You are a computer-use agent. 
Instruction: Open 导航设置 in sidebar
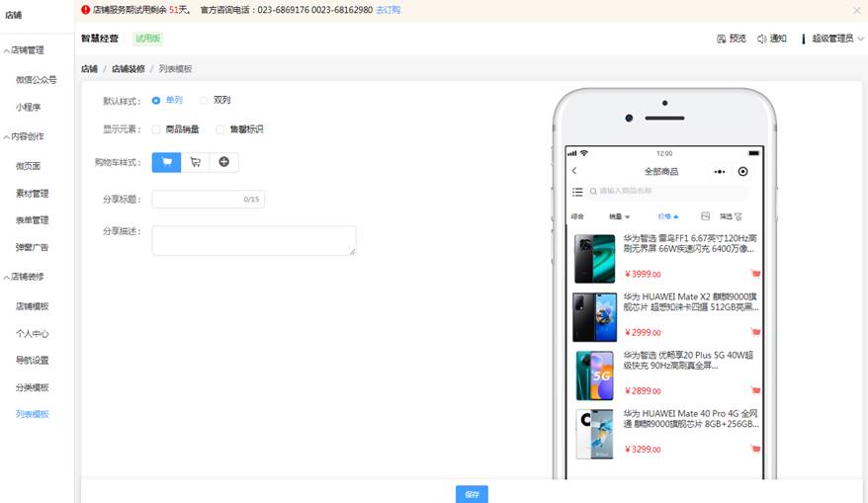[x=32, y=361]
